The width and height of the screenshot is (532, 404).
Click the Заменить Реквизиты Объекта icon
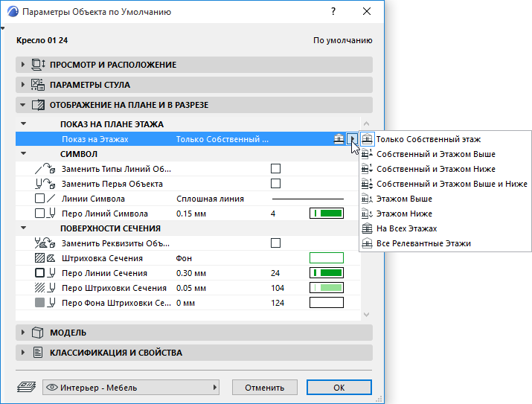click(x=45, y=243)
